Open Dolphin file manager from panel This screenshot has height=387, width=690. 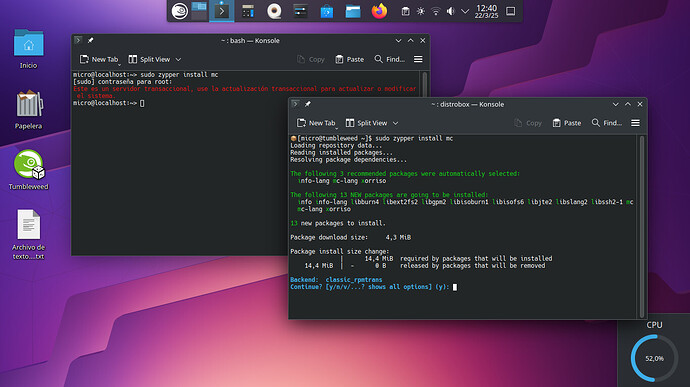click(x=353, y=11)
